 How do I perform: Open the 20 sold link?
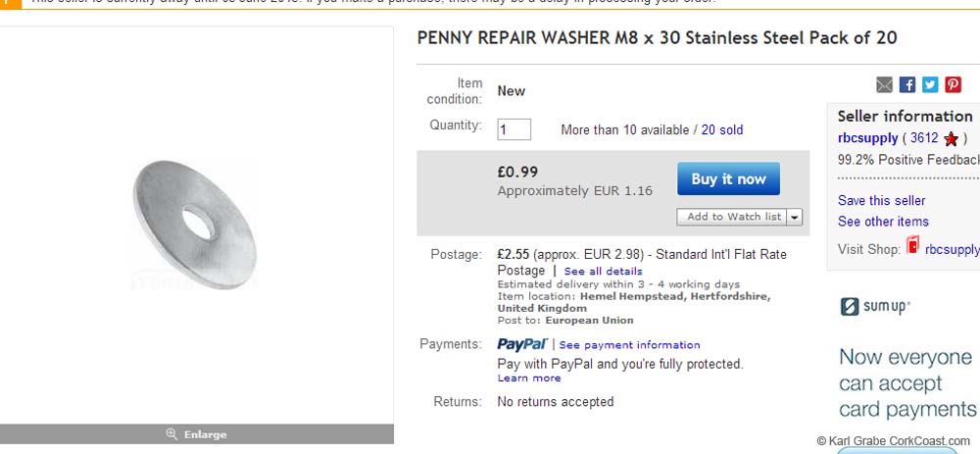722,129
